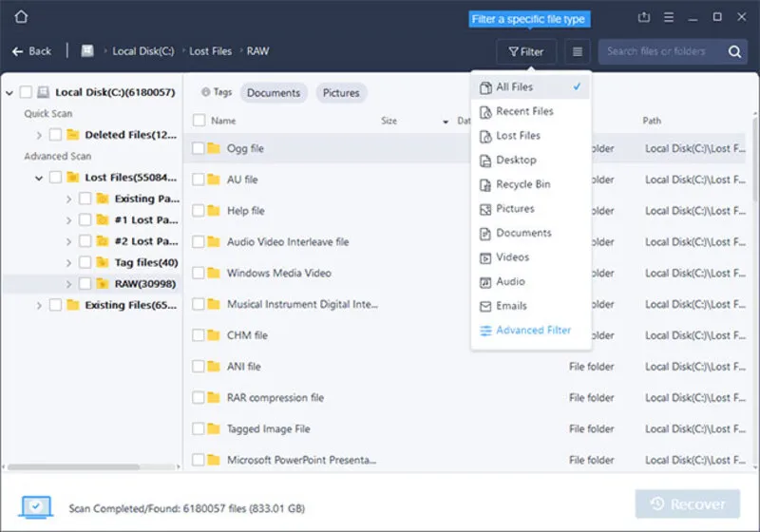The width and height of the screenshot is (760, 532).
Task: Click the file list vertical scrollbar
Action: [755, 160]
